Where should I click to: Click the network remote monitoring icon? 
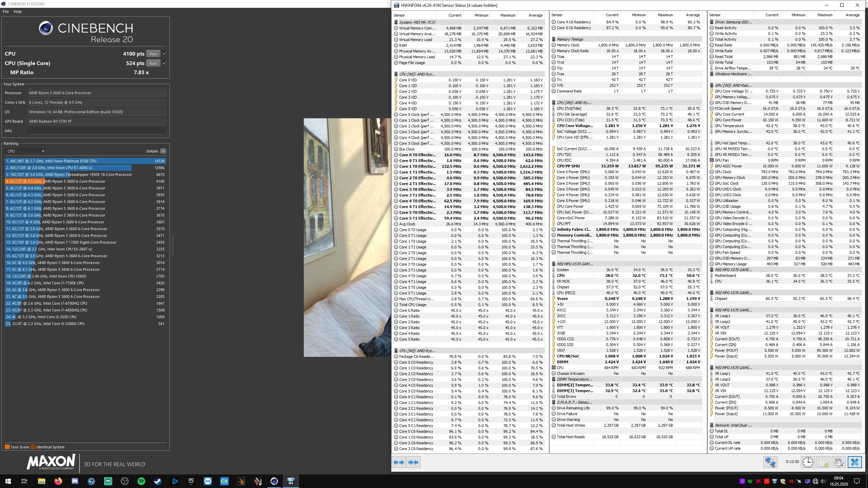click(770, 462)
